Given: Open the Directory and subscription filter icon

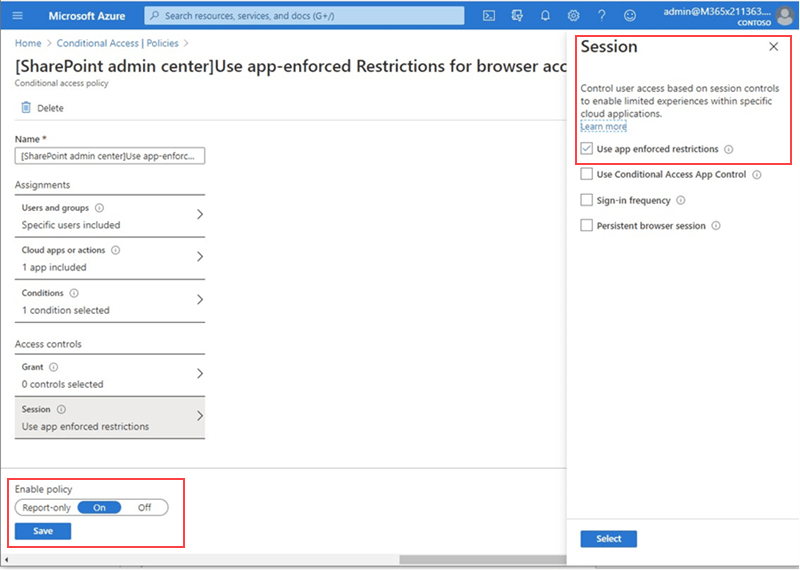Looking at the screenshot, I should [x=517, y=15].
